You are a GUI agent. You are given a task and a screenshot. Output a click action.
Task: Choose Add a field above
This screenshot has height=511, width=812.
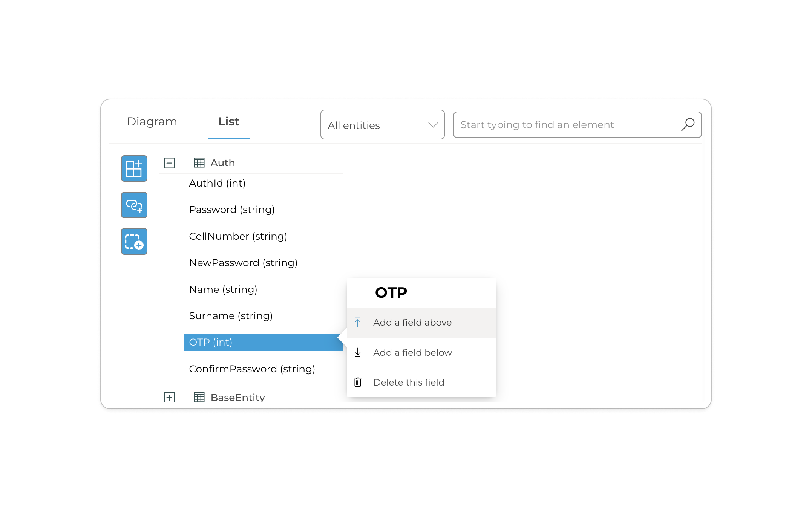click(x=412, y=323)
